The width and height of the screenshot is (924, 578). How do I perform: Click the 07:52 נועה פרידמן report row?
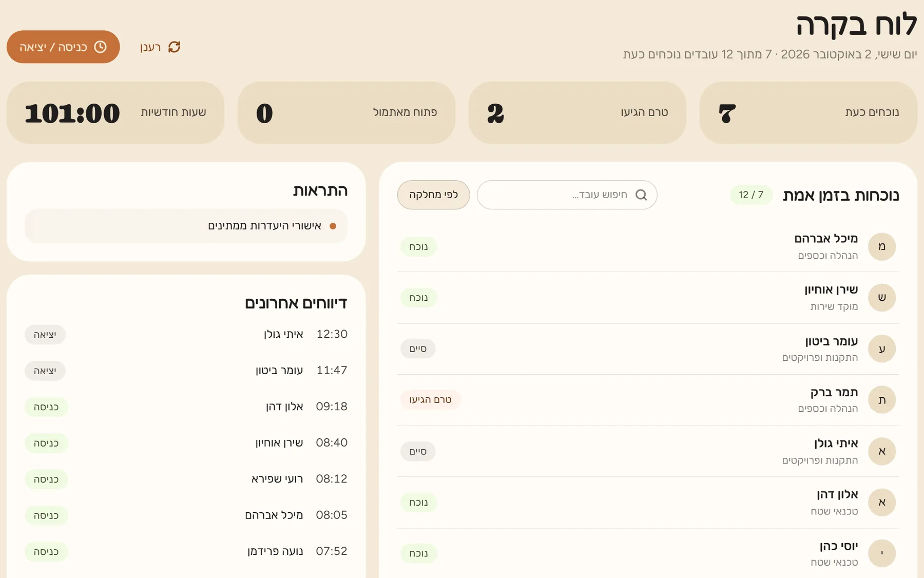pyautogui.click(x=186, y=551)
